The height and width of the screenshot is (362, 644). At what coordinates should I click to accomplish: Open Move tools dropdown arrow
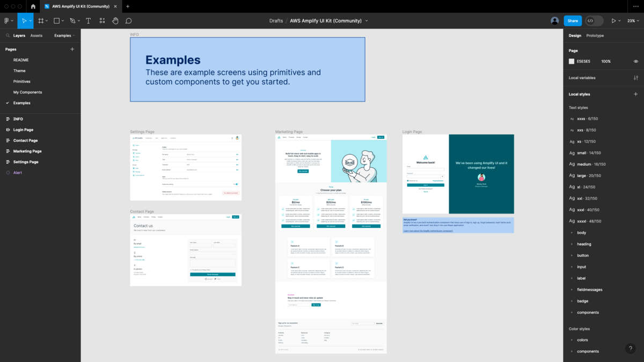point(31,21)
